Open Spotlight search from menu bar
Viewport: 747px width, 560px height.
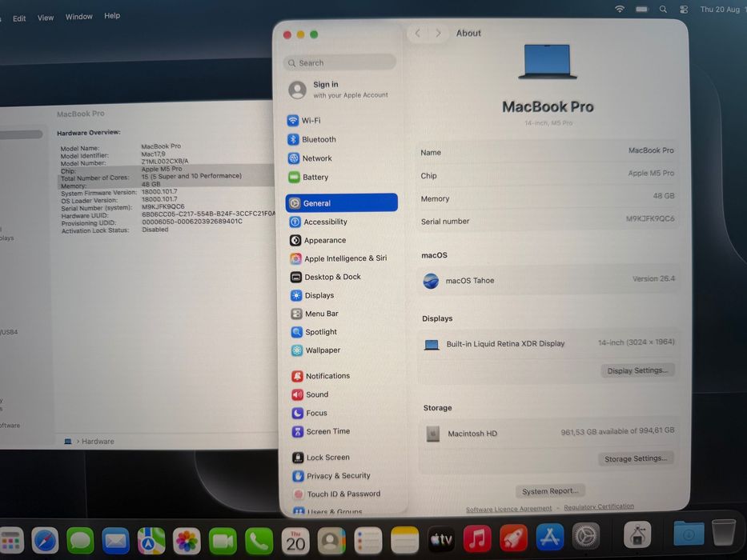pyautogui.click(x=663, y=9)
